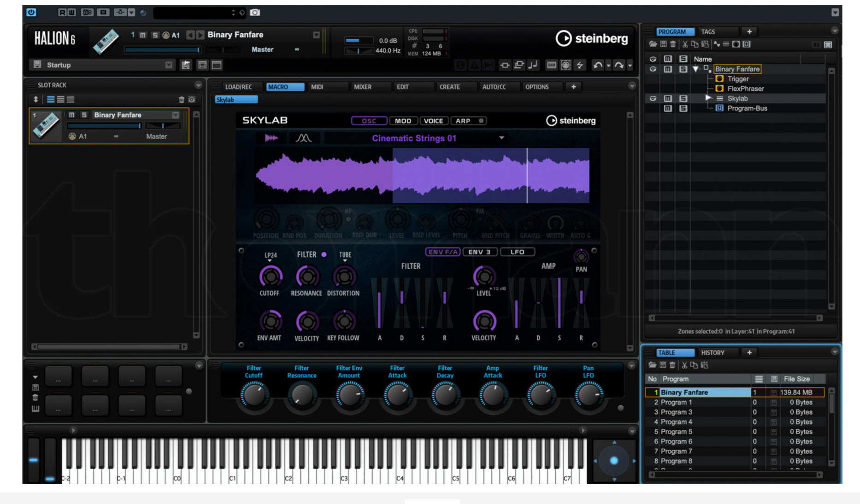Click the plug-in power bypass icon
This screenshot has width=860, height=504.
31,12
